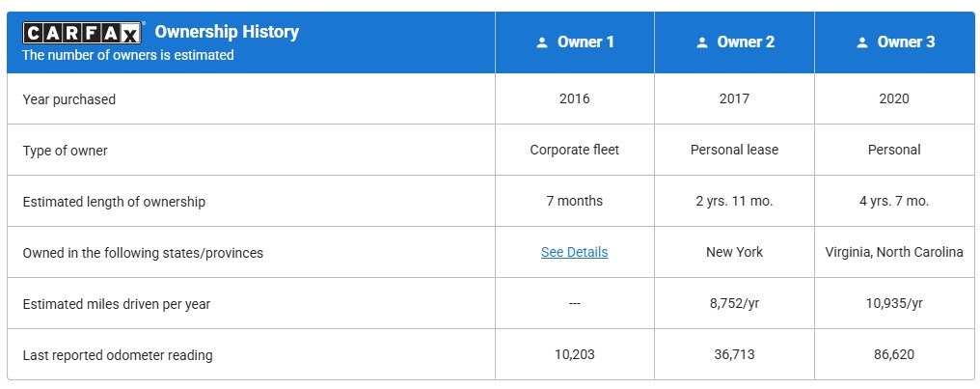
Task: Click the Last reported odometer reading label
Action: click(x=118, y=355)
